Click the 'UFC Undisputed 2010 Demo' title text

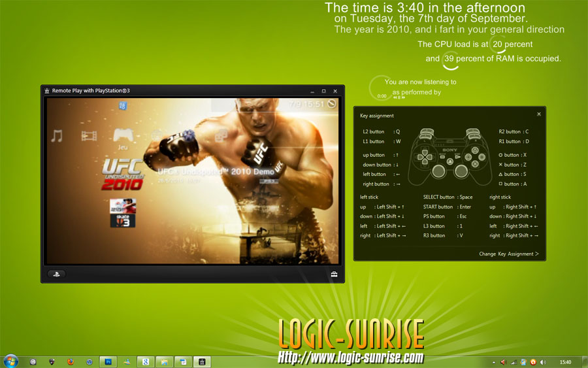216,171
